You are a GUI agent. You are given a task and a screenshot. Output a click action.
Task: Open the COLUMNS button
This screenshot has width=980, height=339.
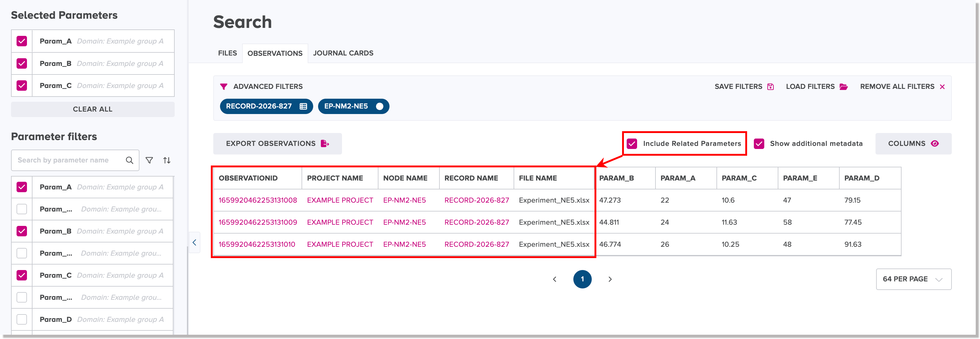pos(914,143)
